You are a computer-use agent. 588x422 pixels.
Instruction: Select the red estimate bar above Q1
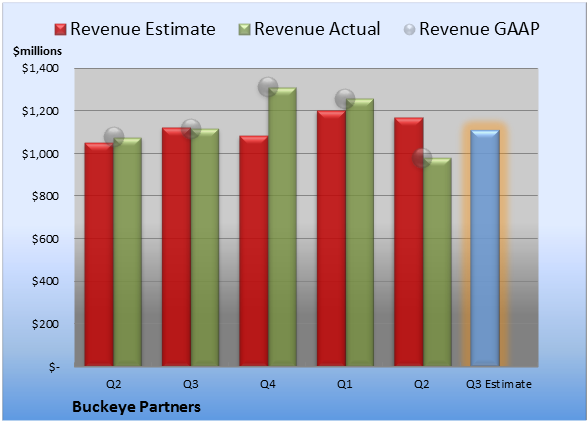tap(331, 238)
